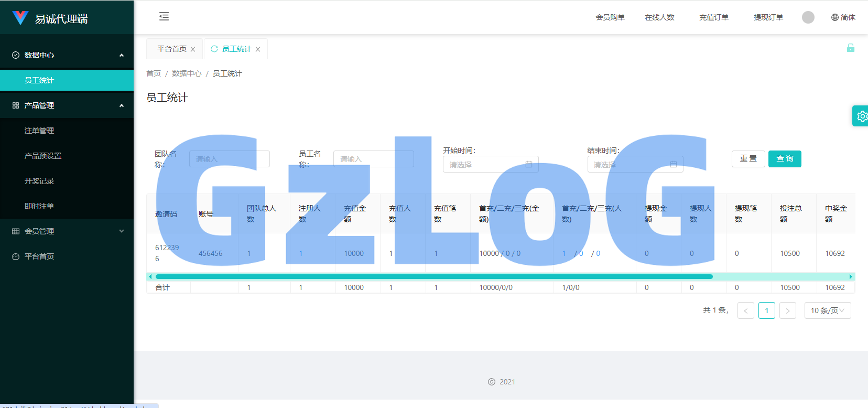This screenshot has width=868, height=408.
Task: Click 投注总额 value 10500 in data row
Action: click(790, 253)
